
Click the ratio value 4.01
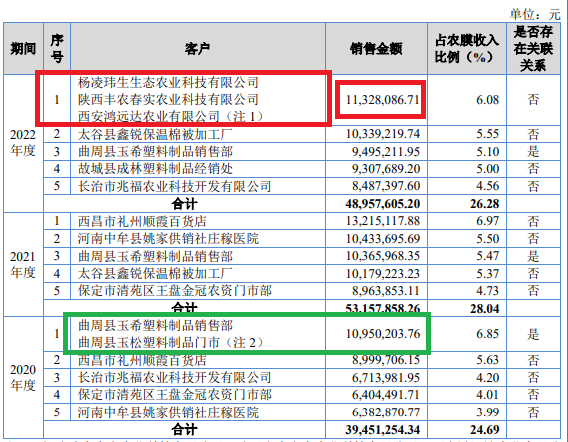pyautogui.click(x=487, y=395)
